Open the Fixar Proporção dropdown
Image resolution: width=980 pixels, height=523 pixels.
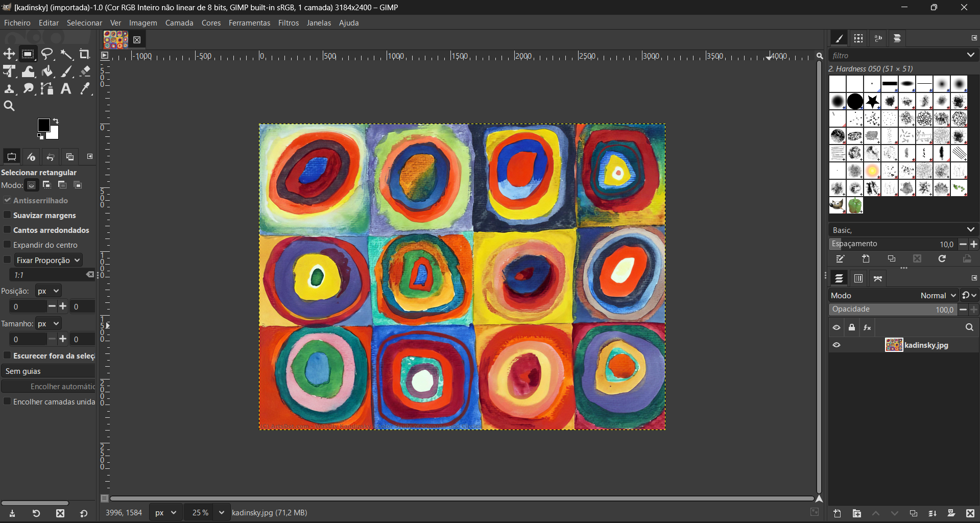48,260
